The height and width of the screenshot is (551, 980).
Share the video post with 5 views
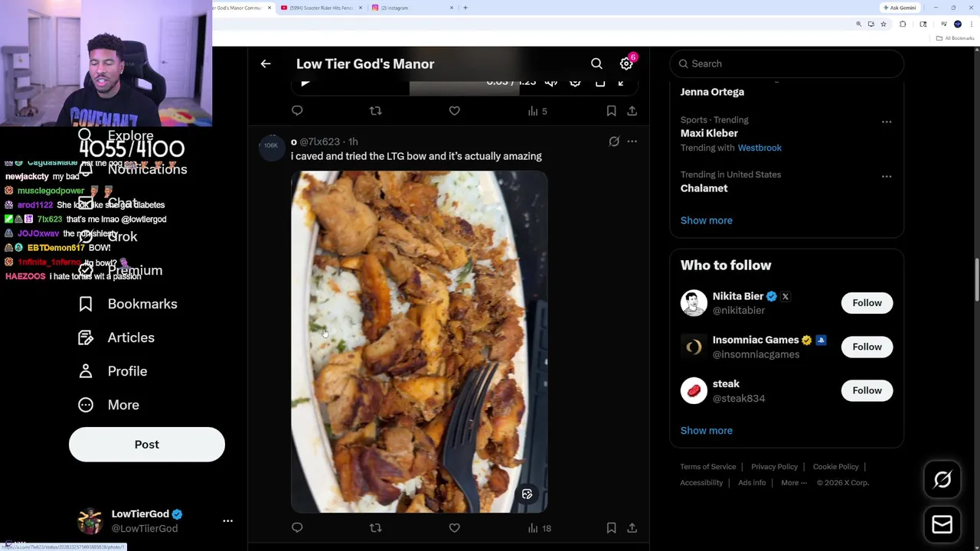(x=632, y=111)
